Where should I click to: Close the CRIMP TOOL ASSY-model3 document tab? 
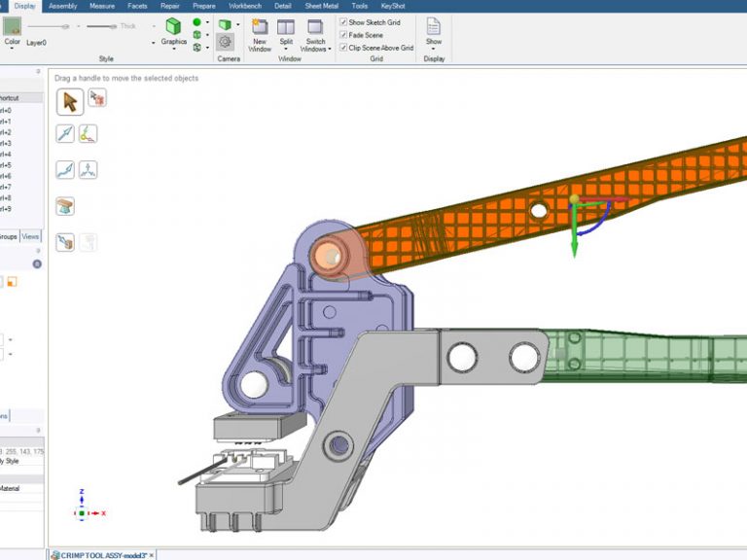click(152, 555)
